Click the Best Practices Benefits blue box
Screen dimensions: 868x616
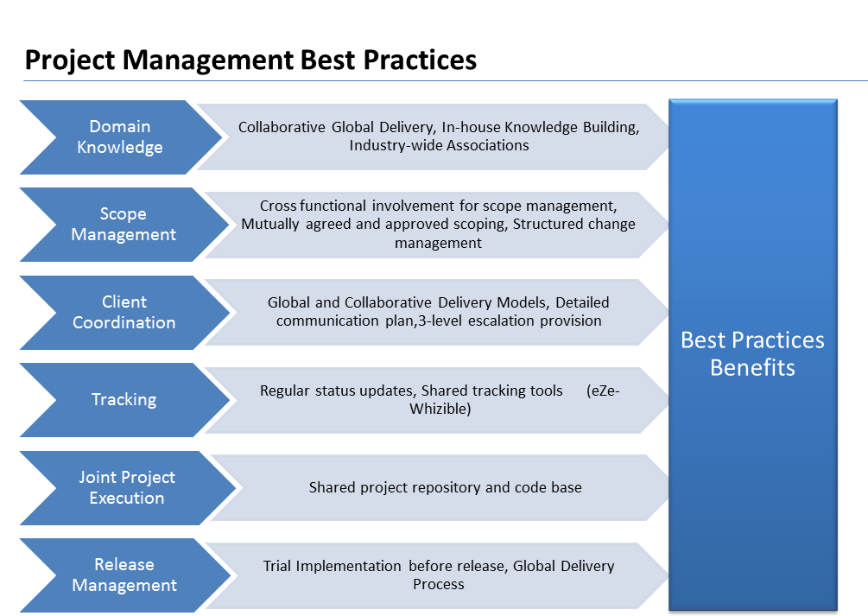pyautogui.click(x=752, y=353)
